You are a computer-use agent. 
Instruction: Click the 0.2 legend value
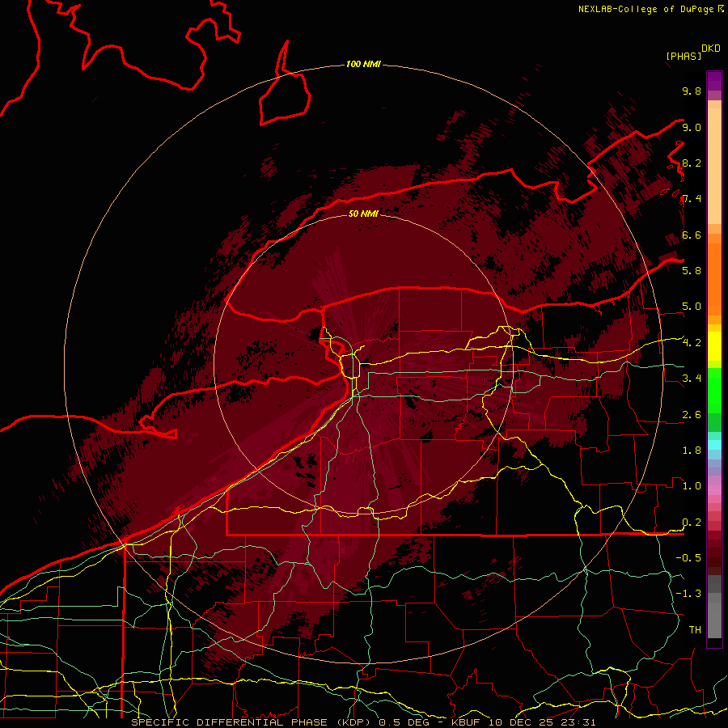click(x=692, y=523)
